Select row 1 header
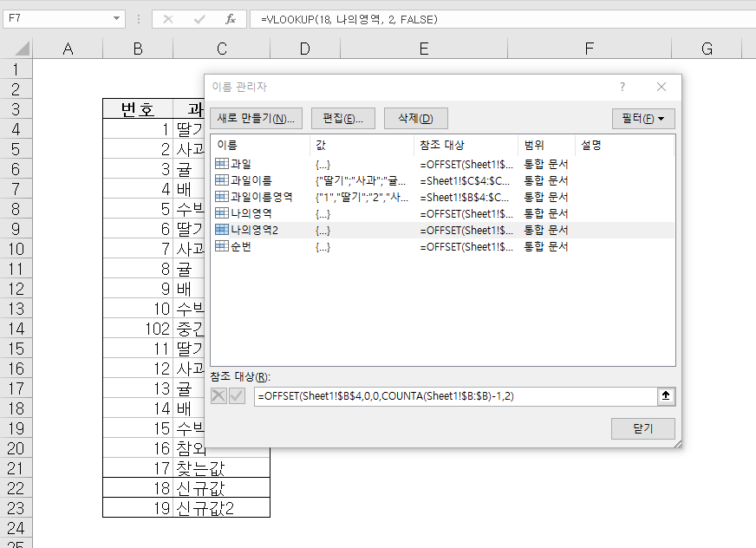 point(16,69)
